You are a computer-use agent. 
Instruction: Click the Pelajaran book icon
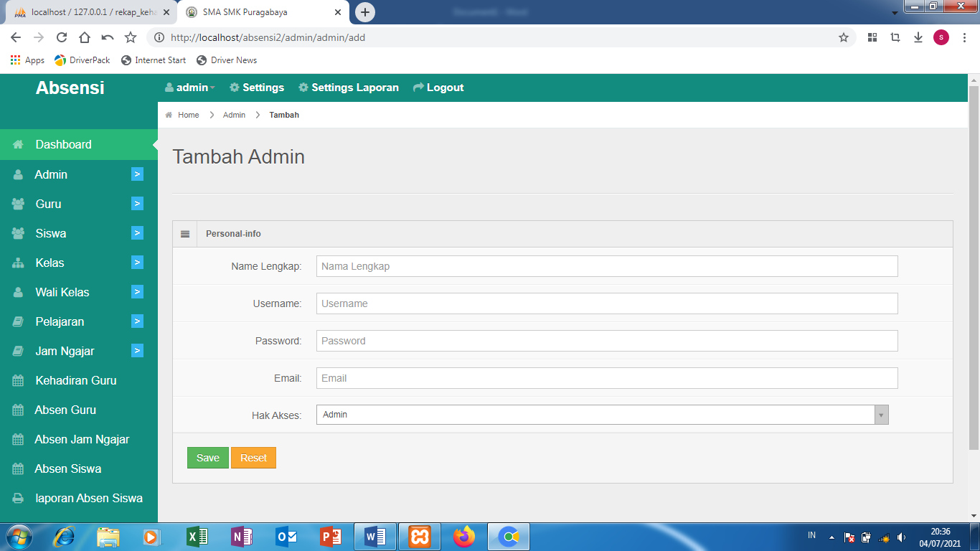[x=19, y=321]
